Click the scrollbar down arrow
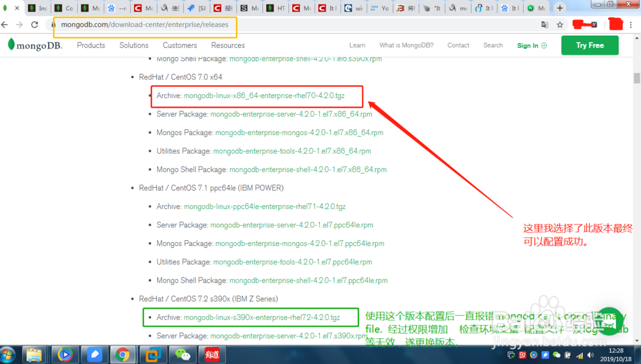Viewport: 641px width, 364px height. [x=637, y=340]
